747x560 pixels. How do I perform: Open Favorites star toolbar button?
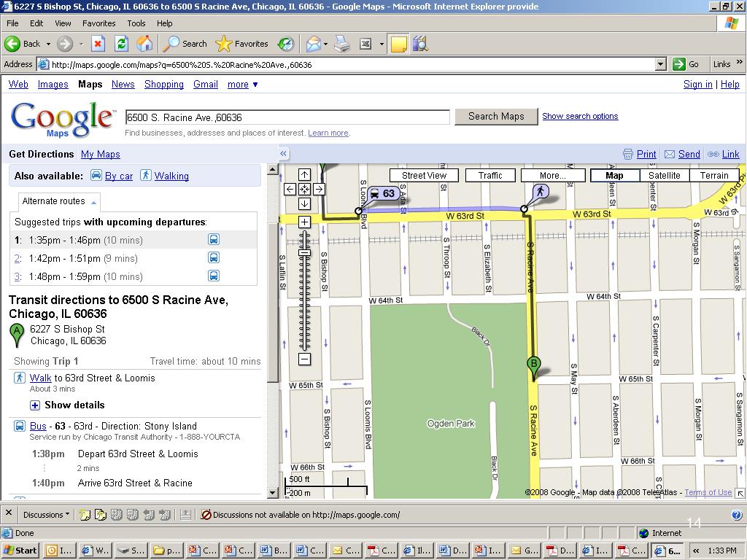point(242,44)
